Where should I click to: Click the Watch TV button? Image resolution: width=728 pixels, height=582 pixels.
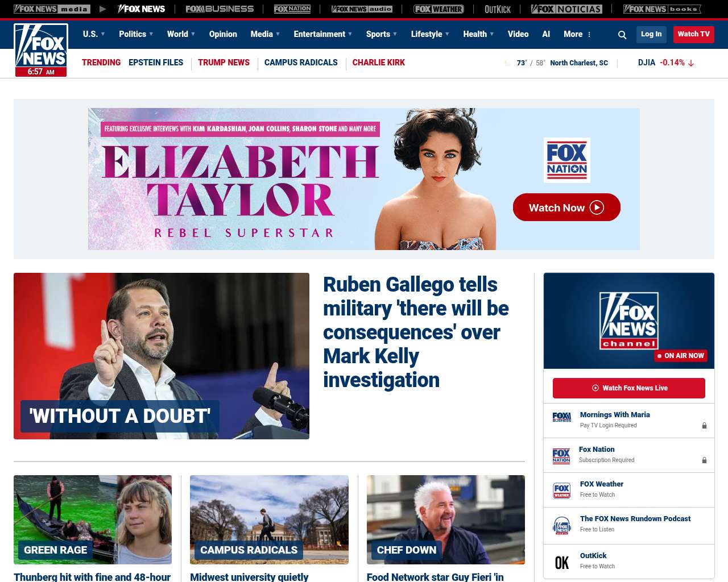693,34
